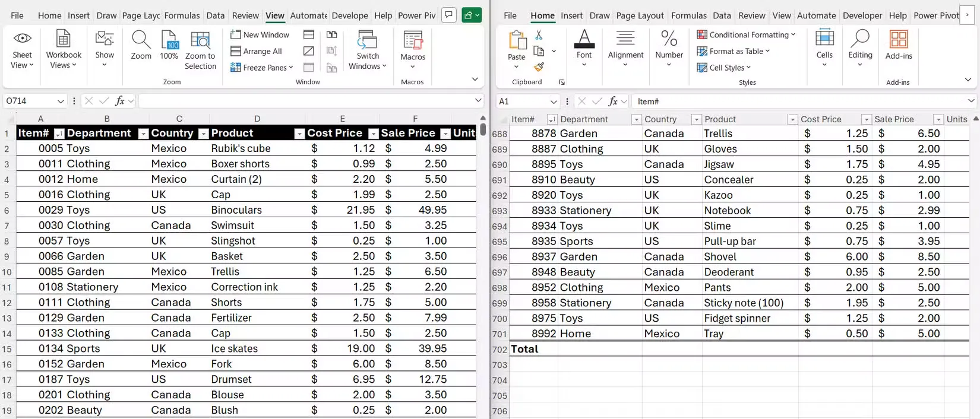
Task: Click the Split window icon
Action: 309,35
